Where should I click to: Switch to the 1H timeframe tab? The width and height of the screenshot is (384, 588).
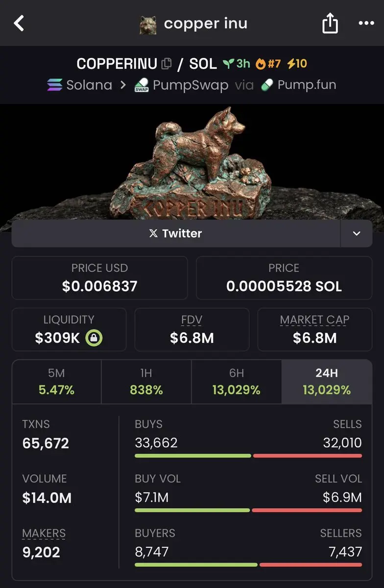[x=146, y=382]
